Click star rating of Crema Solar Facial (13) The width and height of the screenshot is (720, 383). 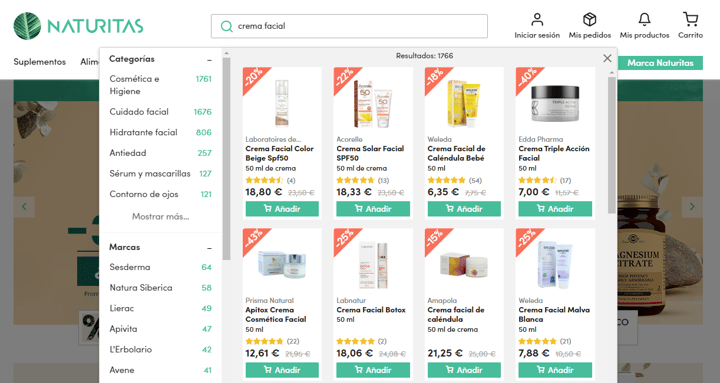pyautogui.click(x=355, y=180)
